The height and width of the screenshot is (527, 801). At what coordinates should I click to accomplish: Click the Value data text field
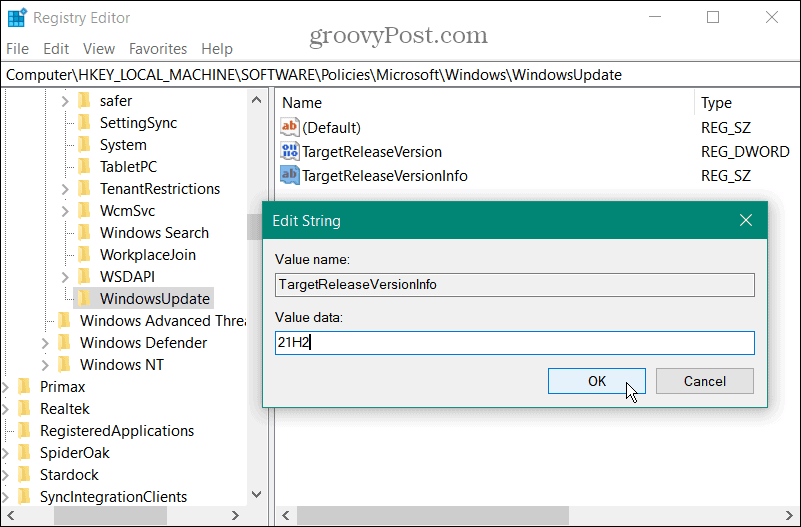pyautogui.click(x=514, y=343)
